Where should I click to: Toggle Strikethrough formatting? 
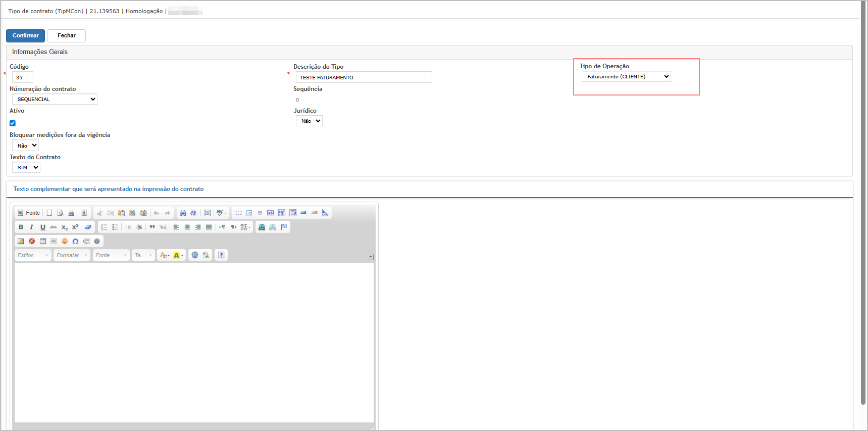54,227
